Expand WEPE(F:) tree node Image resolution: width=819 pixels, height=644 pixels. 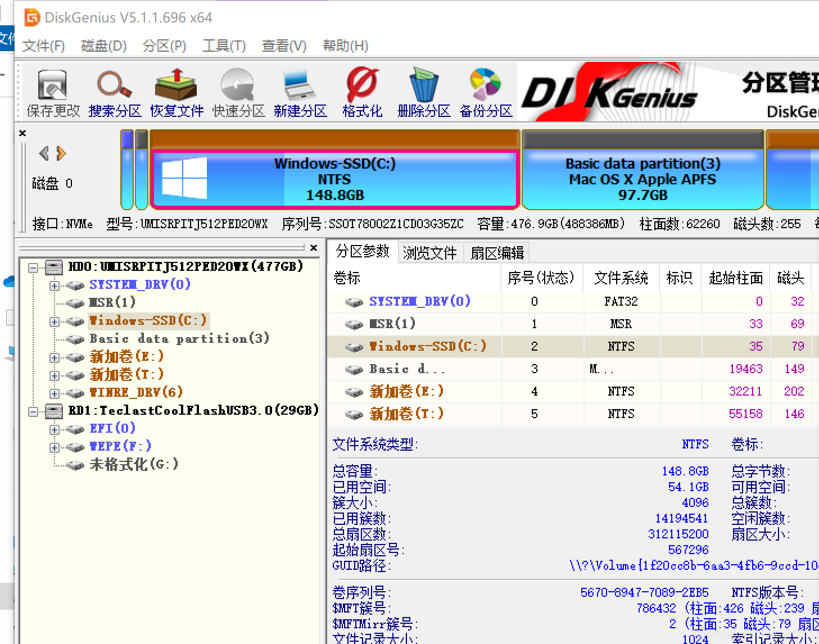pos(54,448)
